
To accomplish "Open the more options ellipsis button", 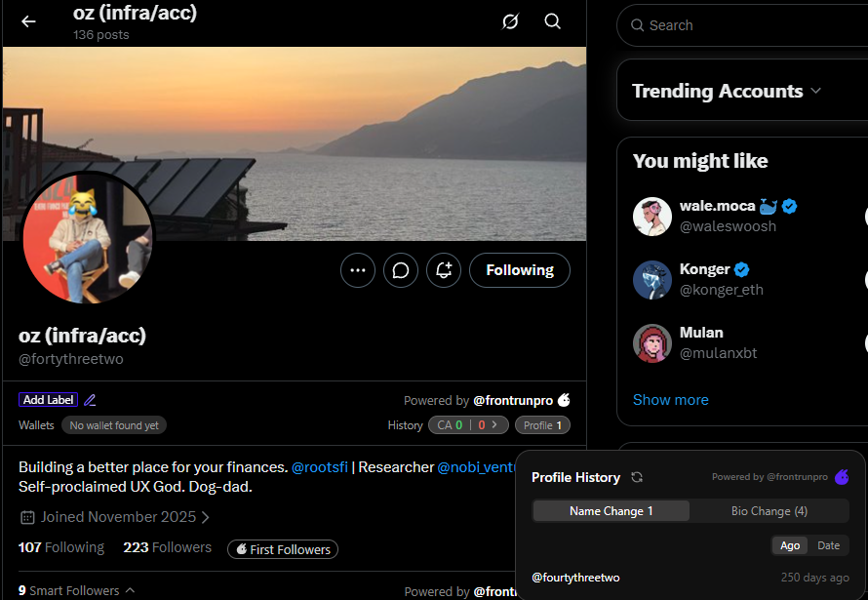I will tap(358, 270).
